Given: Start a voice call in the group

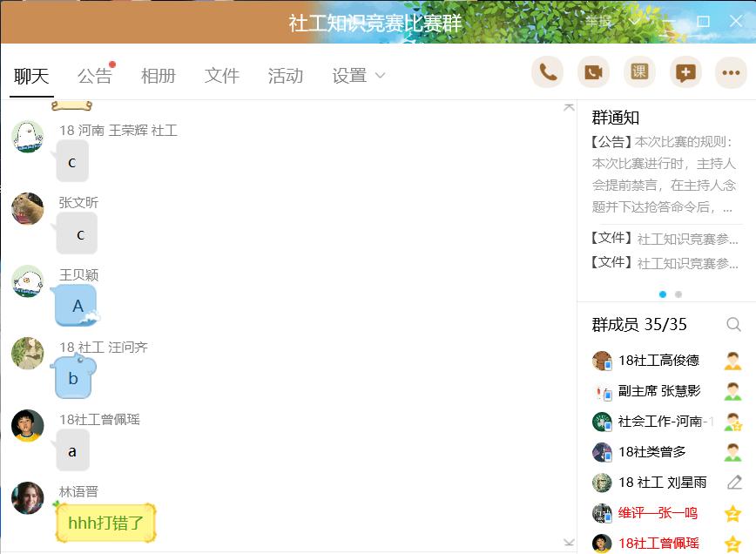Looking at the screenshot, I should click(x=548, y=72).
